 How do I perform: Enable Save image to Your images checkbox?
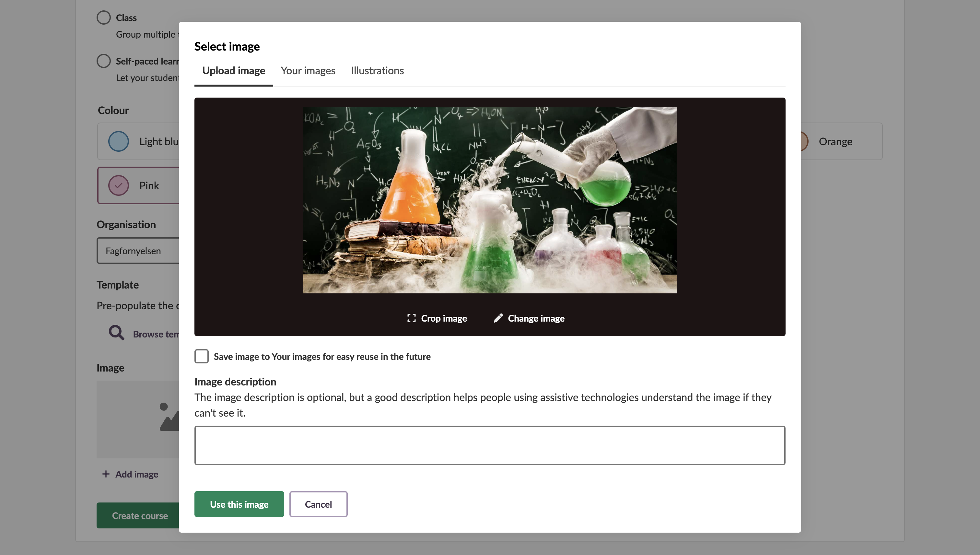click(x=202, y=356)
